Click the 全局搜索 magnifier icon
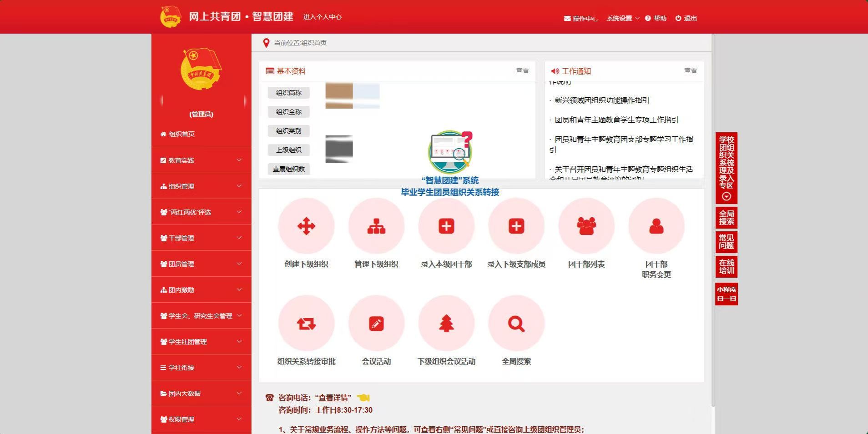The width and height of the screenshot is (868, 434). 516,324
